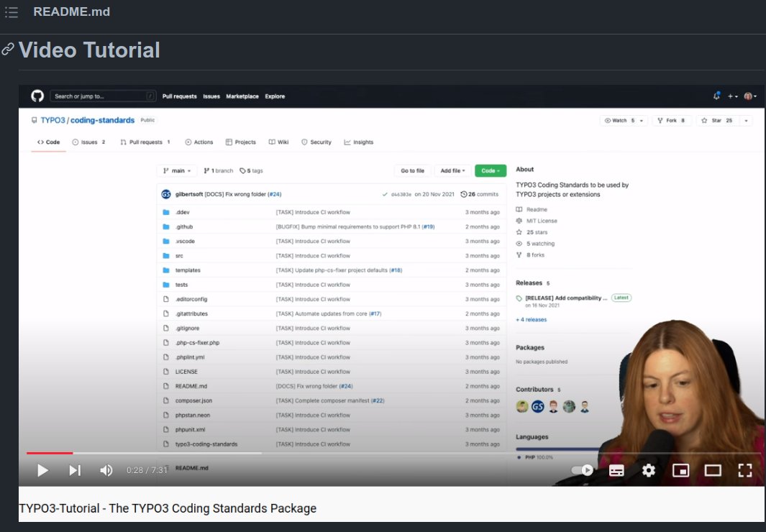Open video player settings gear

pos(648,470)
